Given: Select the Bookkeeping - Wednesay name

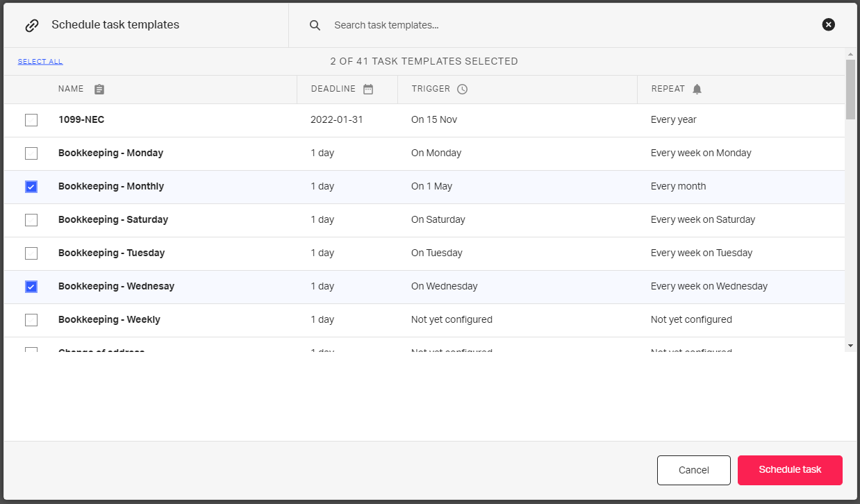Looking at the screenshot, I should (x=116, y=286).
